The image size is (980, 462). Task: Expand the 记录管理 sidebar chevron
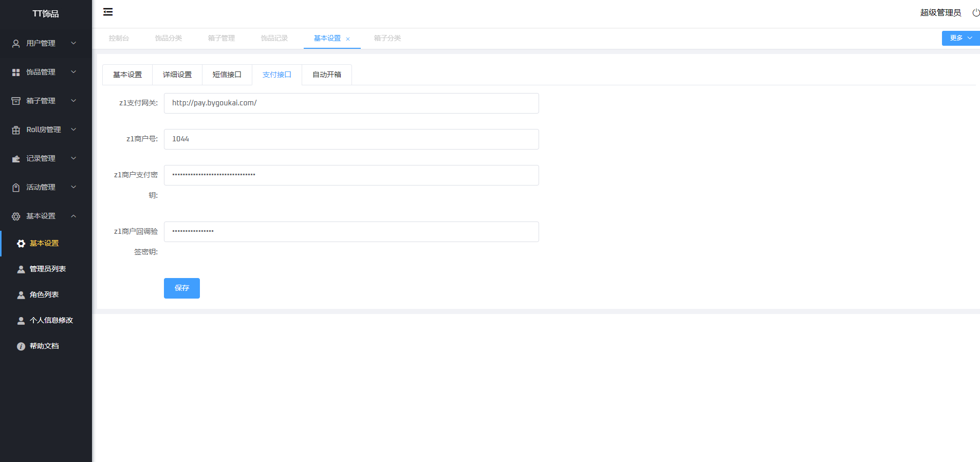(73, 158)
